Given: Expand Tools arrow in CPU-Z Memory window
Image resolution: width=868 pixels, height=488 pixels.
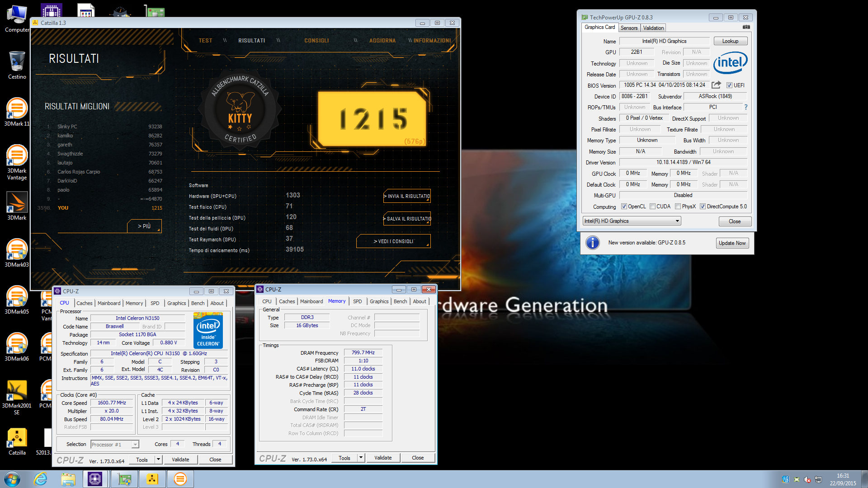Looking at the screenshot, I should pos(361,458).
